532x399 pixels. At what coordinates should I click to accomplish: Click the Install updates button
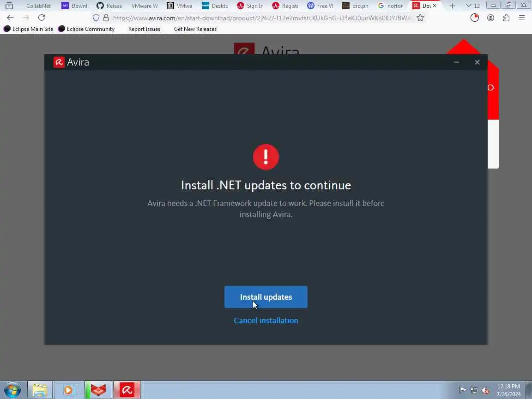coord(266,297)
